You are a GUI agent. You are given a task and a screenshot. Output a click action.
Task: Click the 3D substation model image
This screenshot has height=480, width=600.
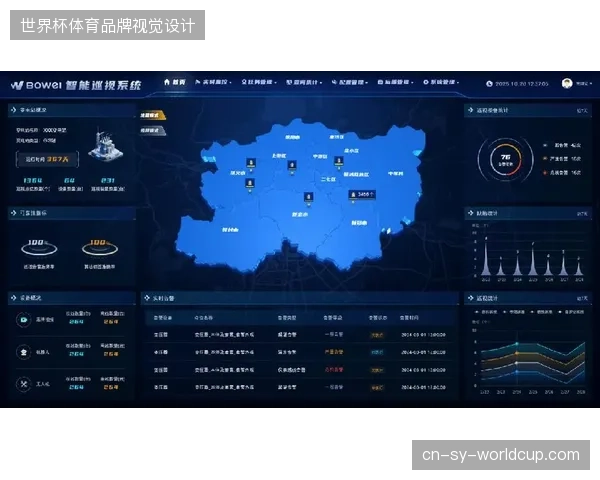[x=105, y=145]
